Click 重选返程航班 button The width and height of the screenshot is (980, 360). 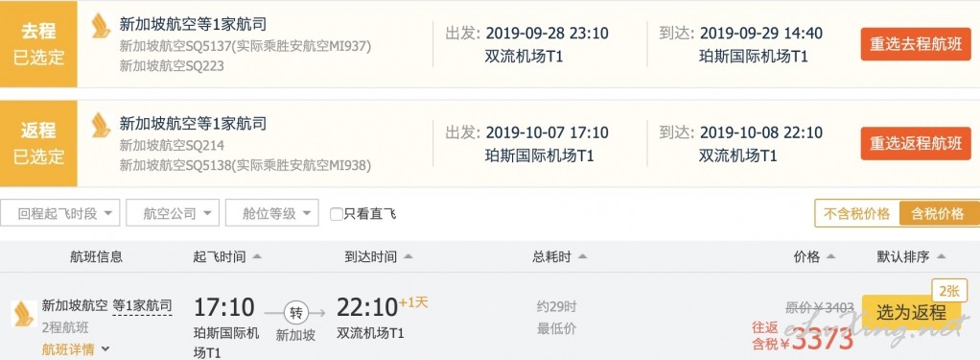point(916,143)
